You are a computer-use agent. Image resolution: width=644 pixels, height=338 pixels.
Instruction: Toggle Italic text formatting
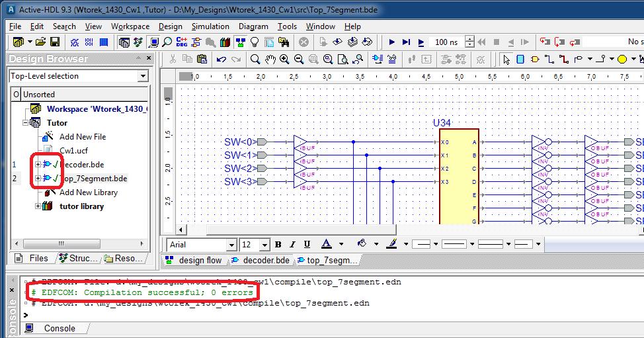click(x=292, y=244)
